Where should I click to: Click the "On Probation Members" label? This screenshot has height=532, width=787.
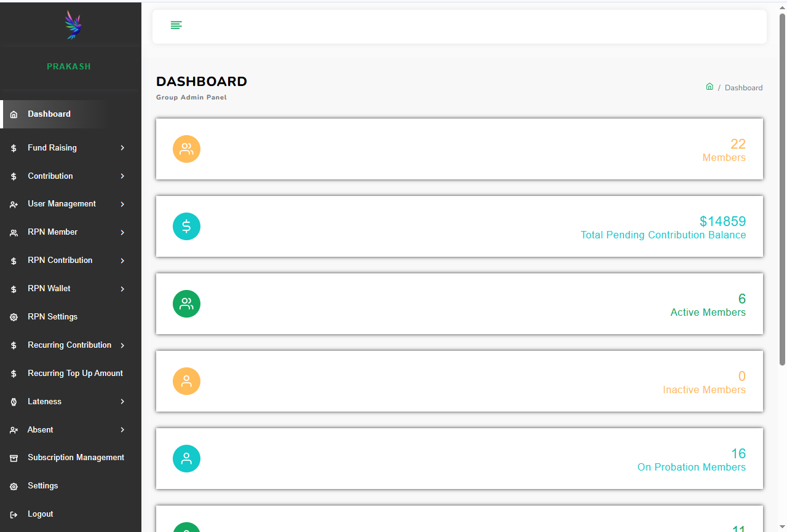[x=692, y=467]
